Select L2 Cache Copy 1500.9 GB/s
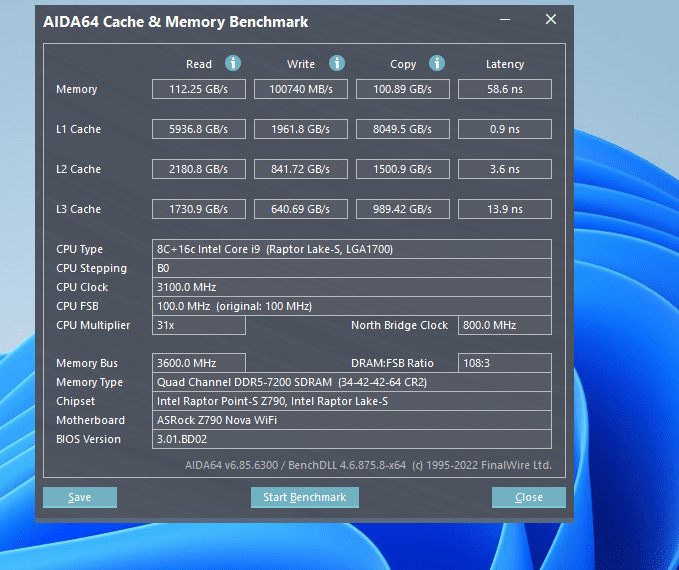 pos(403,169)
